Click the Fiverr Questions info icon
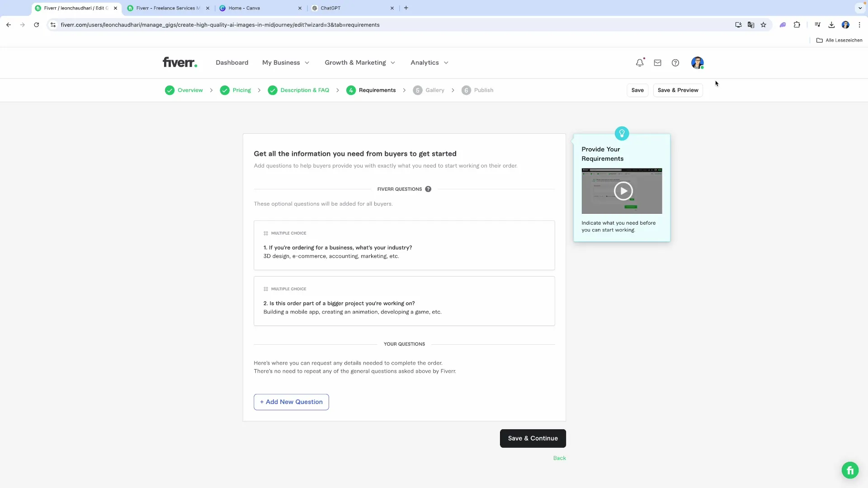The width and height of the screenshot is (868, 488). pyautogui.click(x=428, y=189)
